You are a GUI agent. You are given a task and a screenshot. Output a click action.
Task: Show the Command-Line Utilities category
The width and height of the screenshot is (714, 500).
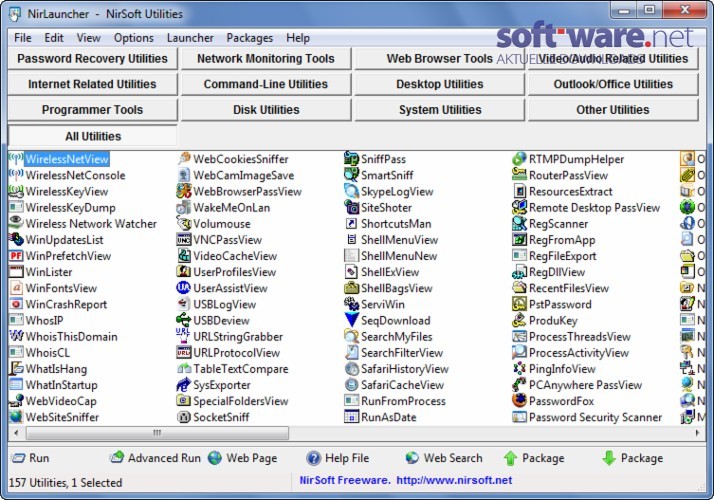(266, 84)
